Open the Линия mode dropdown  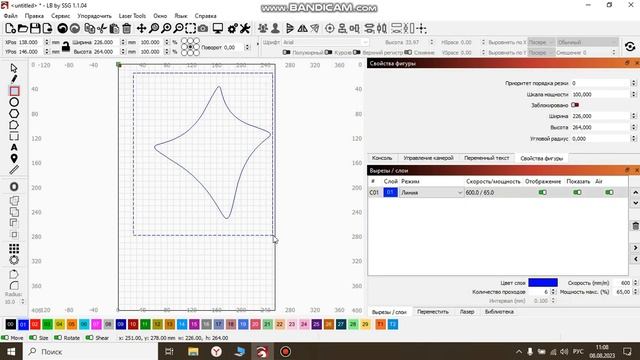[x=431, y=192]
